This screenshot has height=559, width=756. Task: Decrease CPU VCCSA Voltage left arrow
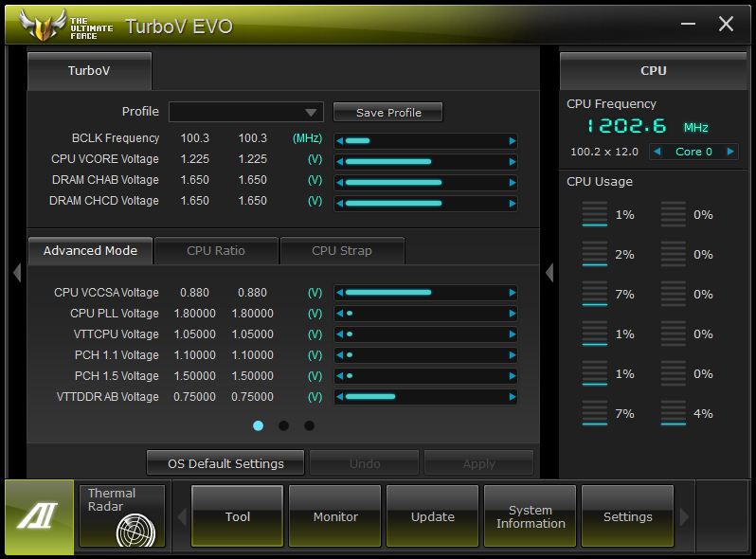point(340,292)
